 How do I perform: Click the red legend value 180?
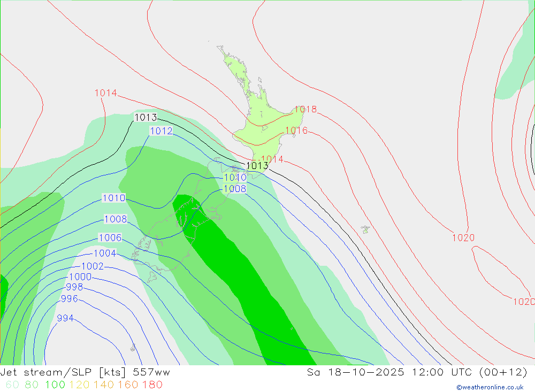click(x=152, y=385)
